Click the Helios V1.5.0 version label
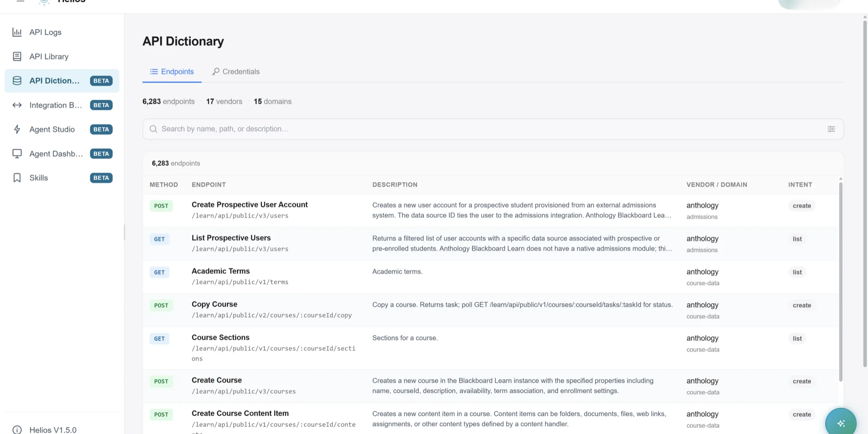Viewport: 868px width, 434px height. pos(53,430)
